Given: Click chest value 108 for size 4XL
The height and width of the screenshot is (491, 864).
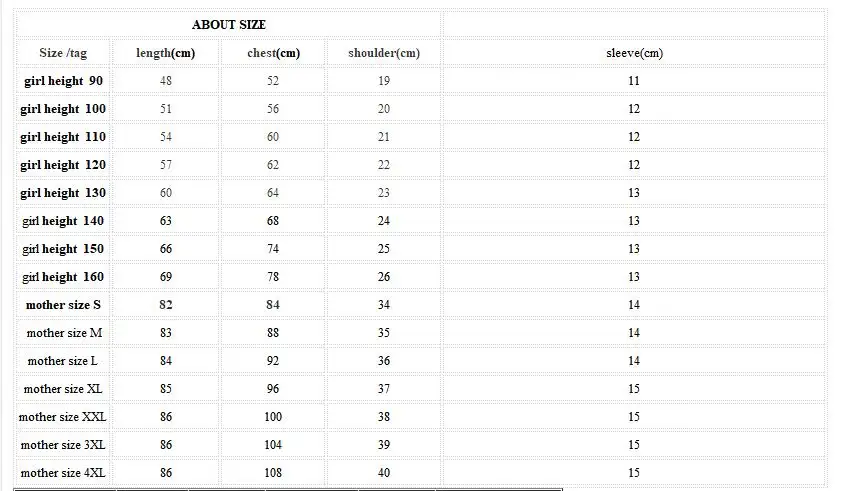Looking at the screenshot, I should tap(273, 473).
